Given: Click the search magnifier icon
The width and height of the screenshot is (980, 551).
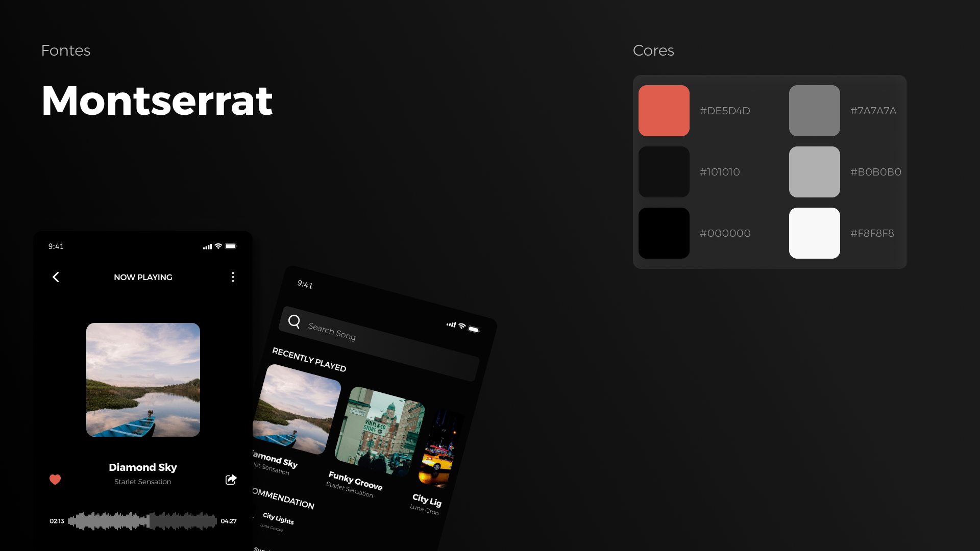Looking at the screenshot, I should pos(294,321).
